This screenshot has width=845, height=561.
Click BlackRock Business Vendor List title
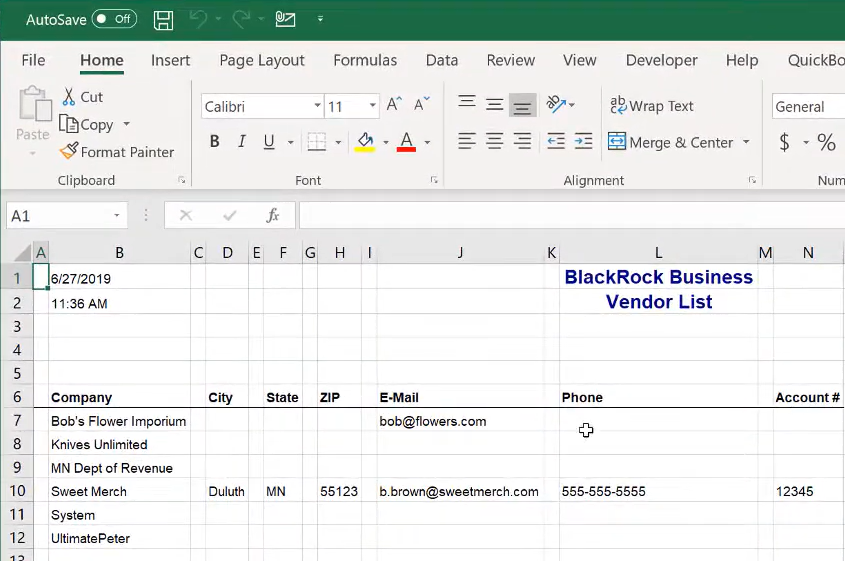click(x=659, y=289)
